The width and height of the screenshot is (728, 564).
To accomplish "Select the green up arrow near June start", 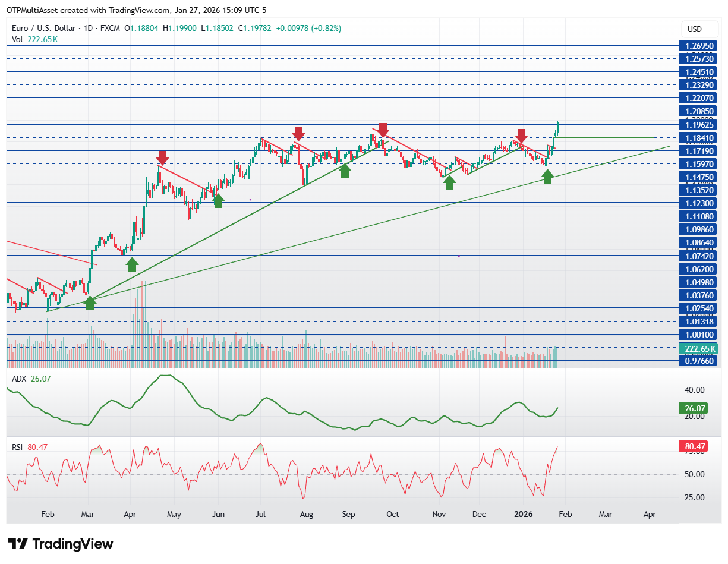I will [218, 201].
